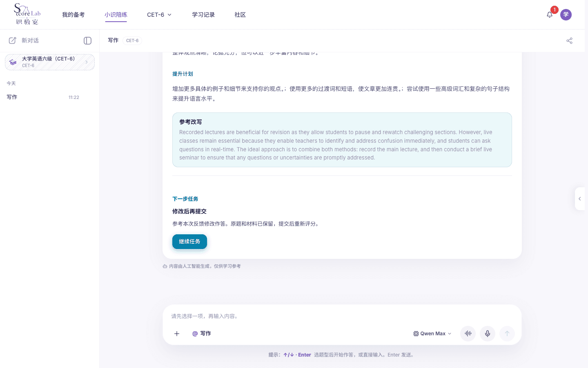Share this conversation via share icon
Screen dimensions: 588x368
(x=569, y=40)
